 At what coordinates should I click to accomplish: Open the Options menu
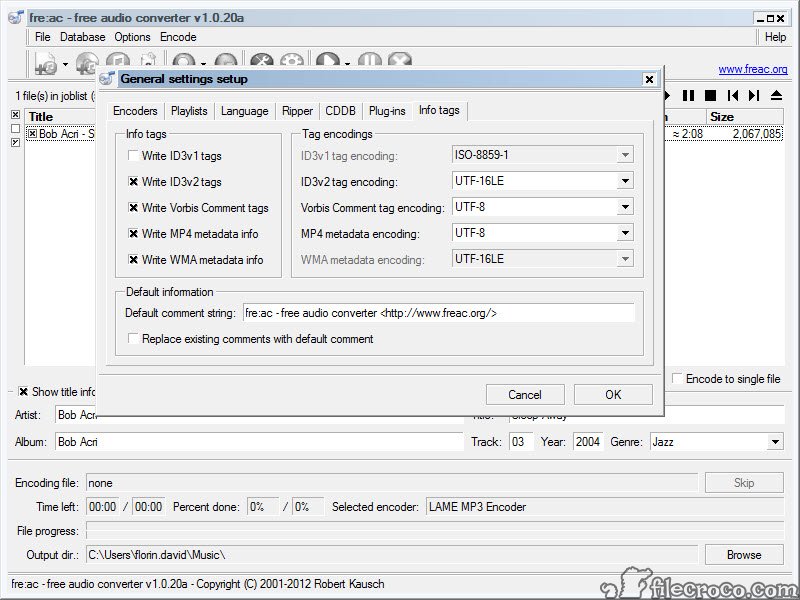pos(132,37)
